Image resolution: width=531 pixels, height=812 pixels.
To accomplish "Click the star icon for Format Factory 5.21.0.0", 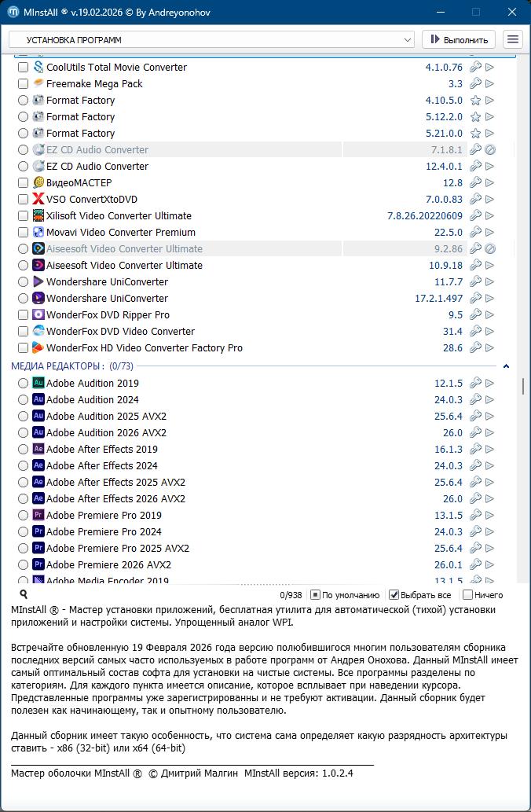I will (x=475, y=134).
